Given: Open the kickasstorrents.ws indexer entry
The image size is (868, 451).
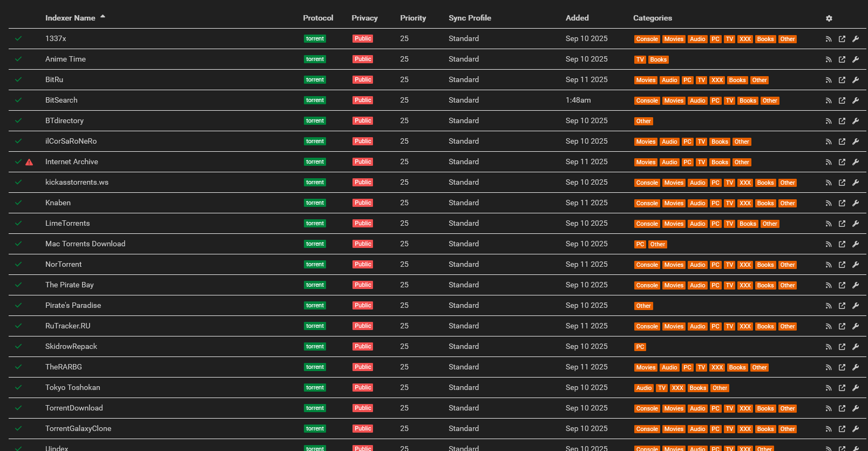Looking at the screenshot, I should point(77,182).
